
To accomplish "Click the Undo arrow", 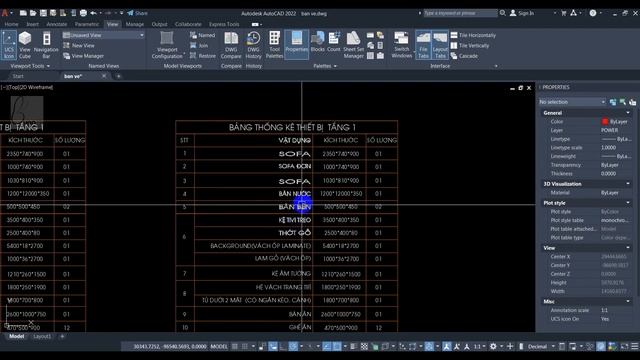I will point(93,13).
